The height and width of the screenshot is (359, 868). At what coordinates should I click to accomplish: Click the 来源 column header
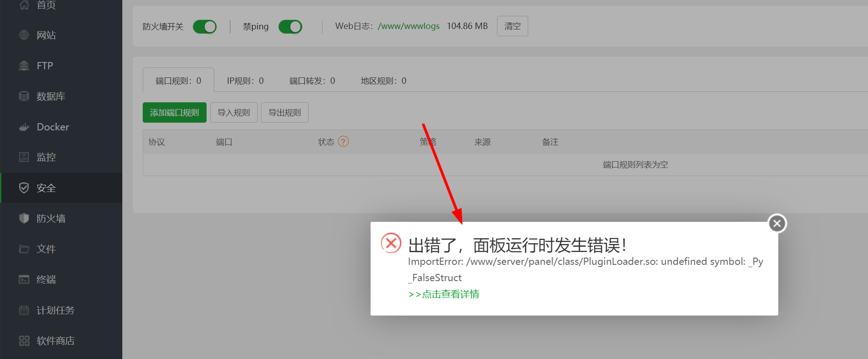[x=482, y=142]
